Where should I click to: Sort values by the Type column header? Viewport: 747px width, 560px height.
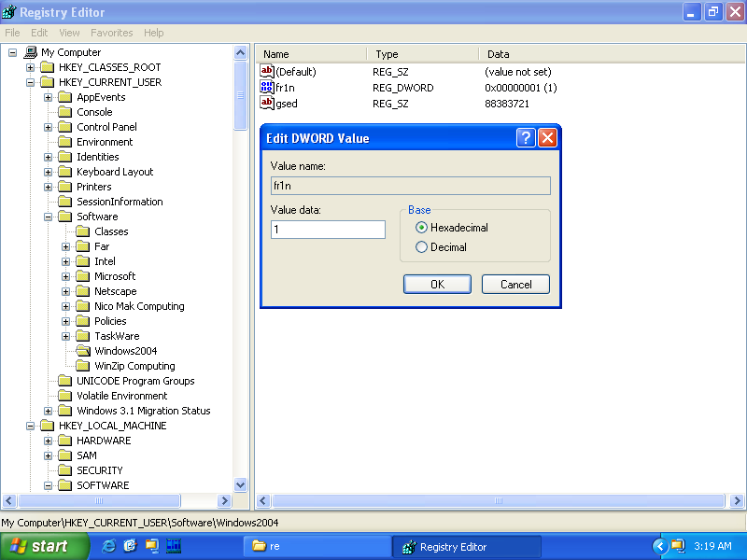(x=423, y=54)
